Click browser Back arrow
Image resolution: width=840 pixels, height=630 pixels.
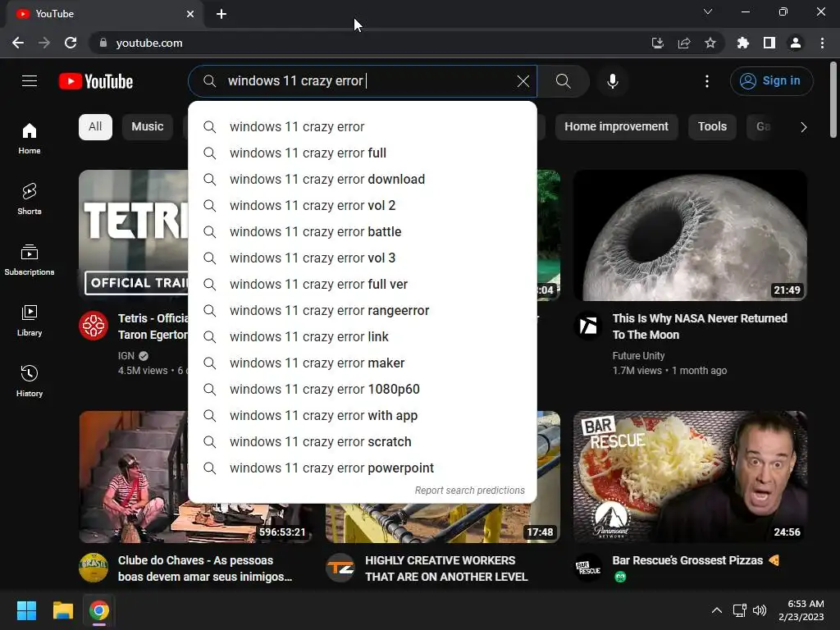pos(18,43)
